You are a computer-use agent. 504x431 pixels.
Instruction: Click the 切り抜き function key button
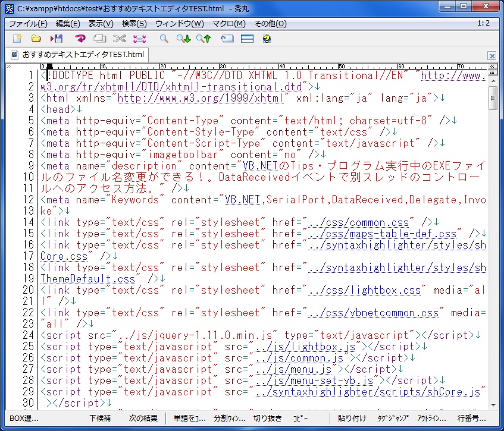pyautogui.click(x=267, y=418)
